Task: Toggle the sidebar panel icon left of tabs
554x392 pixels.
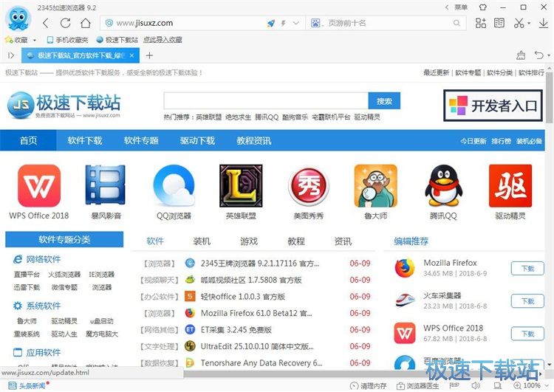Action: point(11,55)
